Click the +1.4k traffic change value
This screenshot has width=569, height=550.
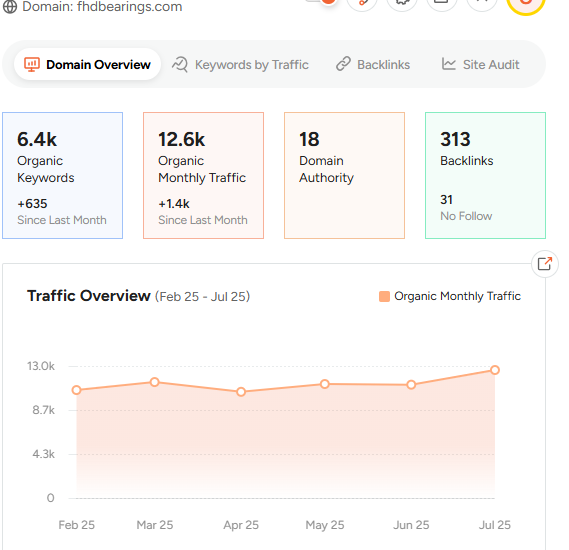(174, 204)
